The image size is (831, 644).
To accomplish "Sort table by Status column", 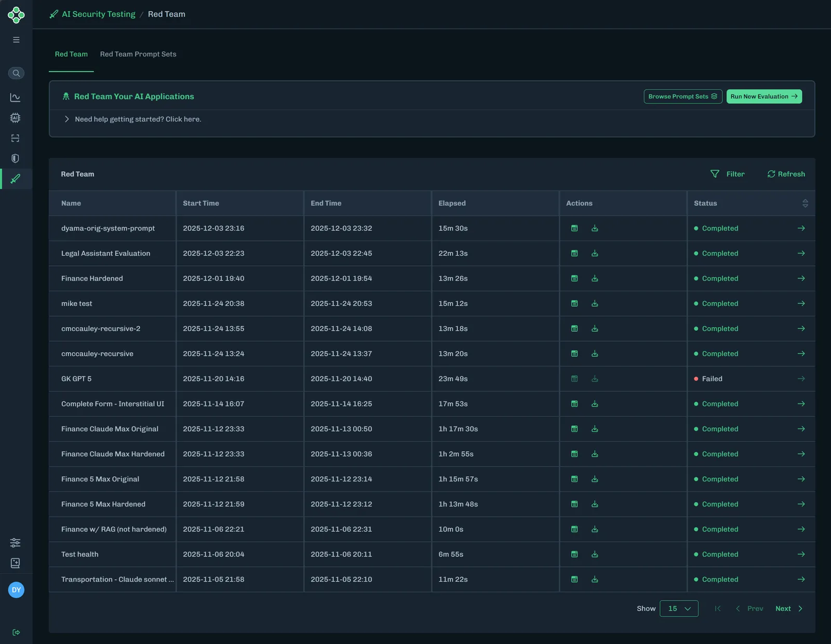I will coord(805,204).
